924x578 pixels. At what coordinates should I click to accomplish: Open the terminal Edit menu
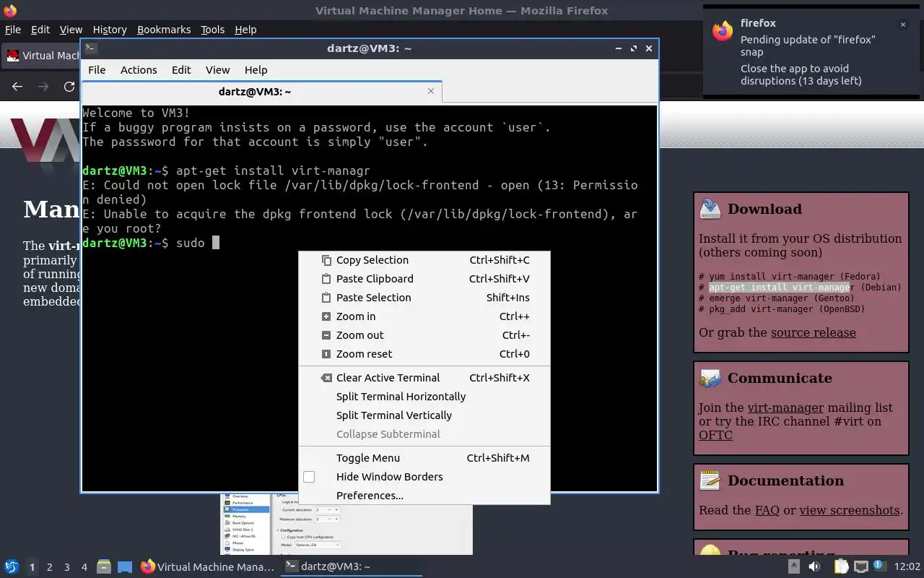(181, 70)
